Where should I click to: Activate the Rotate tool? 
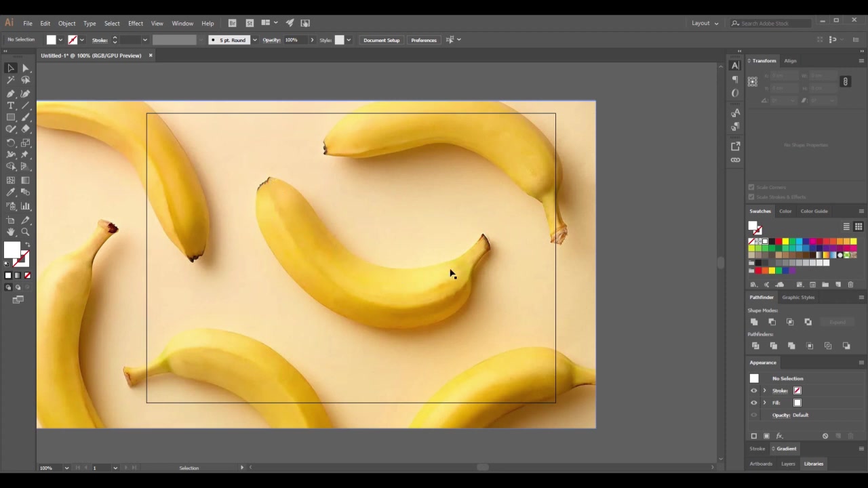(x=11, y=142)
